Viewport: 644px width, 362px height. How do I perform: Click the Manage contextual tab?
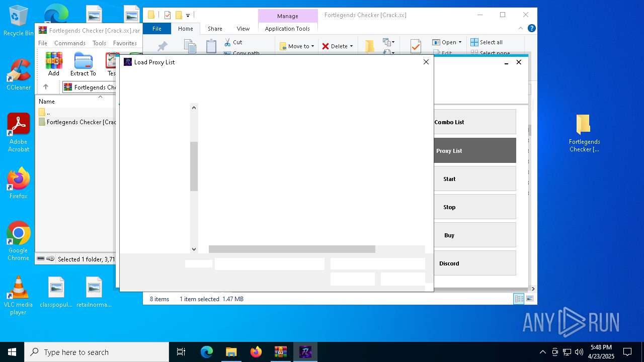pyautogui.click(x=288, y=16)
